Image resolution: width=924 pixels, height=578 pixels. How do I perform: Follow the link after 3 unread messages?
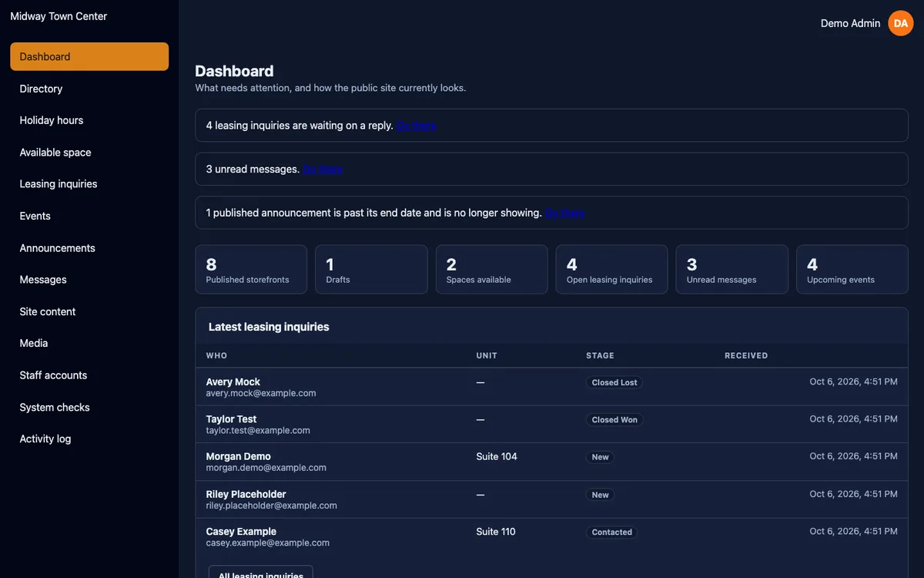pos(323,169)
